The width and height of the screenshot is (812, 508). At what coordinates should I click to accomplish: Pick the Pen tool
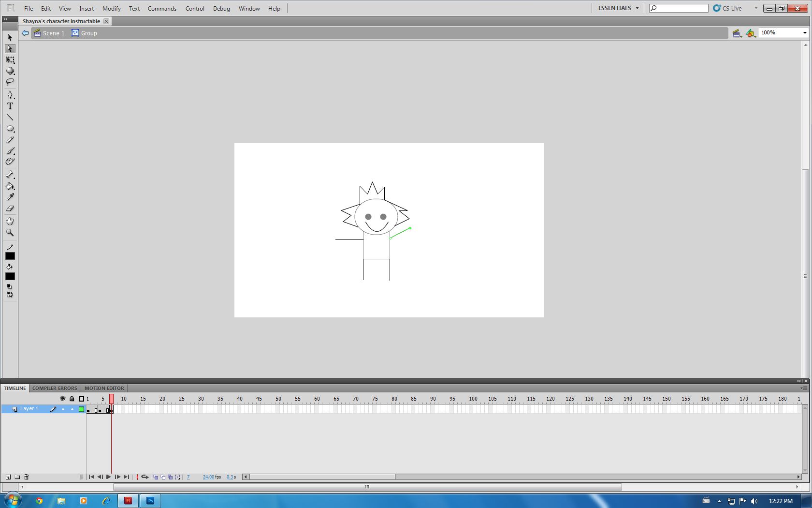pyautogui.click(x=10, y=95)
